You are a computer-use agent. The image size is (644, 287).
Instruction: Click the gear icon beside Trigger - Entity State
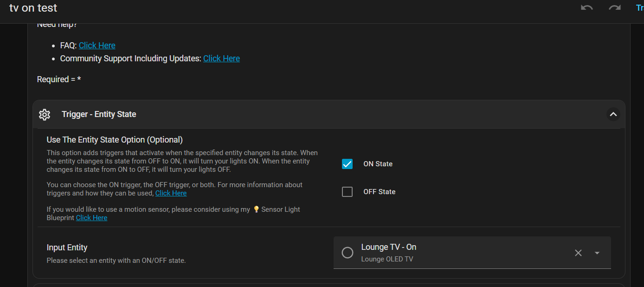(x=45, y=115)
